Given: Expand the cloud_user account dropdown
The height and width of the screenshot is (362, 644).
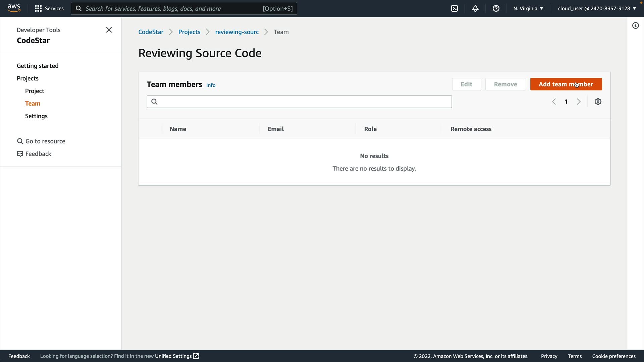Looking at the screenshot, I should (597, 8).
